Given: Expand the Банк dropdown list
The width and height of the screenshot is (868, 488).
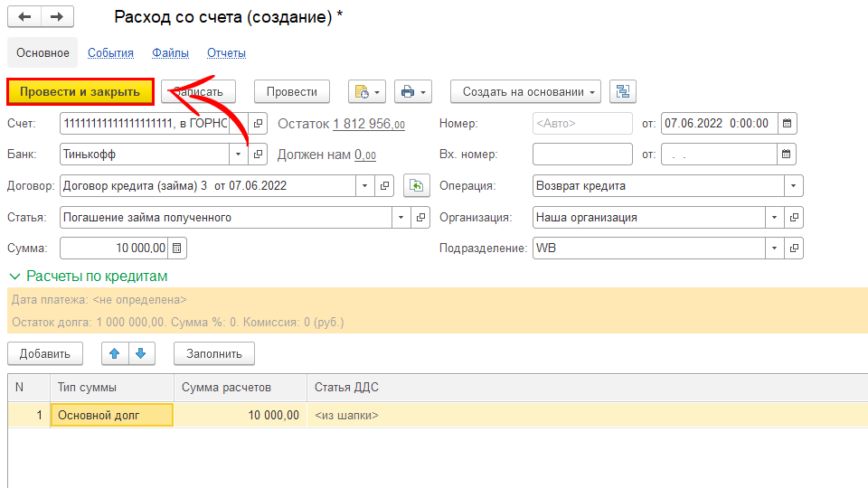Looking at the screenshot, I should [239, 155].
